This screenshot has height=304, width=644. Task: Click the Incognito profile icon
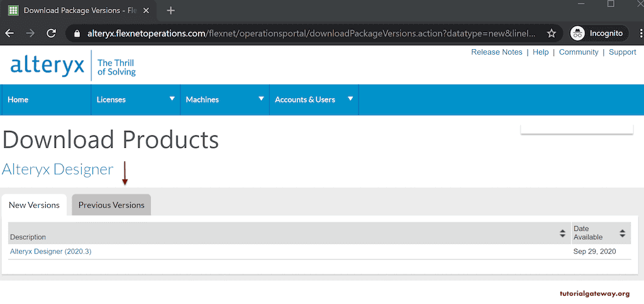pyautogui.click(x=577, y=33)
